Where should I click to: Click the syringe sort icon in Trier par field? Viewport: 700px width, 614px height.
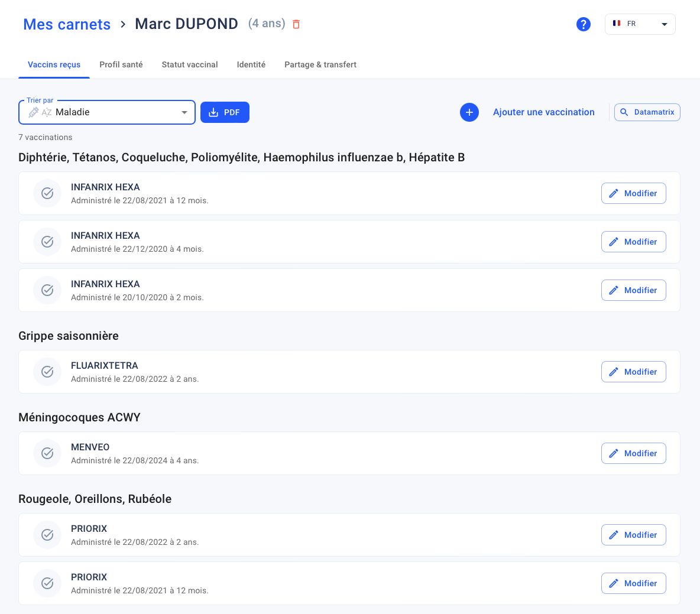click(x=34, y=112)
